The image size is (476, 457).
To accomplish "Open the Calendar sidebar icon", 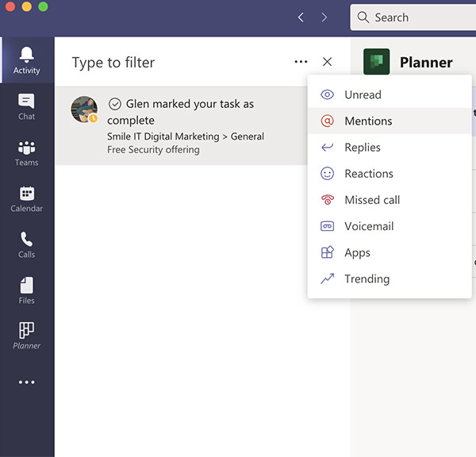I will [27, 199].
